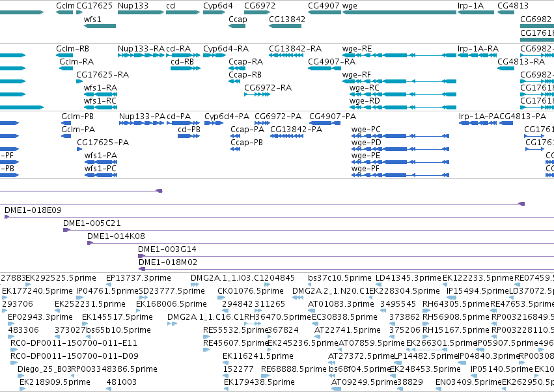The height and width of the screenshot is (392, 554).
Task: Click the EK218909.5prime EST label
Action: (55, 382)
